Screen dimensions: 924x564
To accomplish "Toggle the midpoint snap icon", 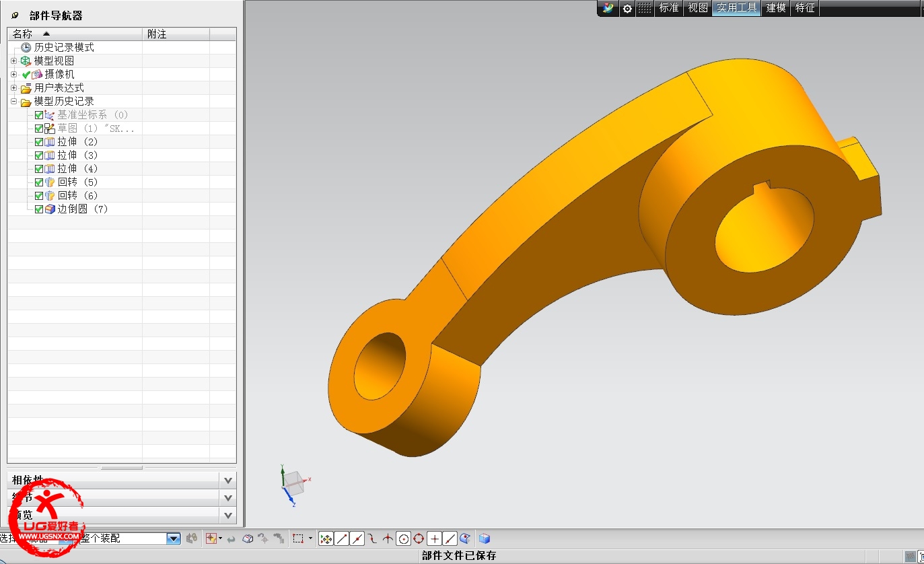I will pyautogui.click(x=357, y=538).
